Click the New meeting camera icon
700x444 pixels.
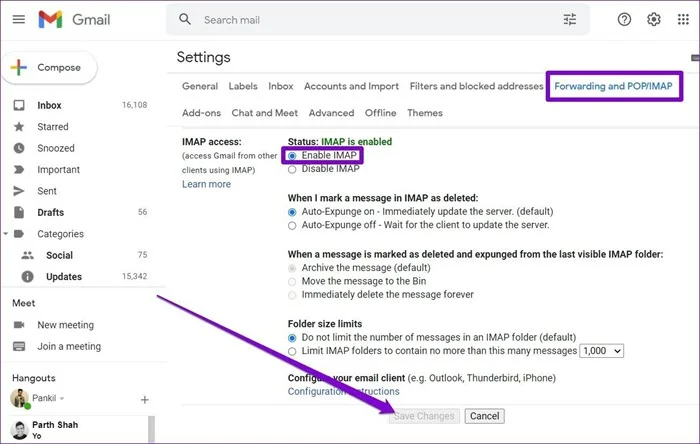pos(19,325)
